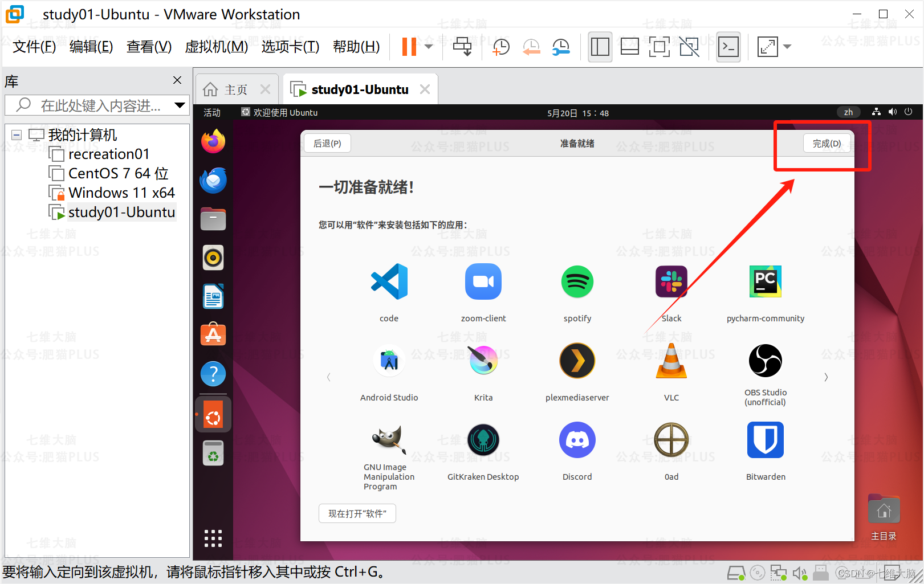Show applications grid in the dock

tap(213, 538)
